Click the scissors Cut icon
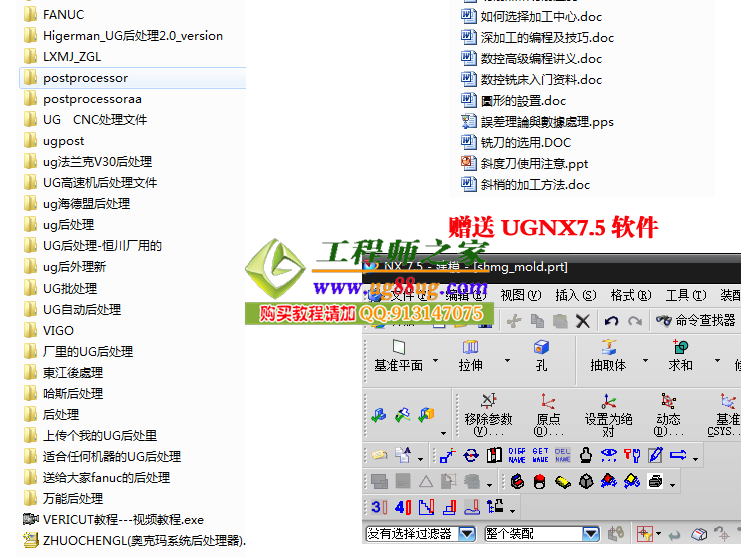741x560 pixels. (514, 321)
